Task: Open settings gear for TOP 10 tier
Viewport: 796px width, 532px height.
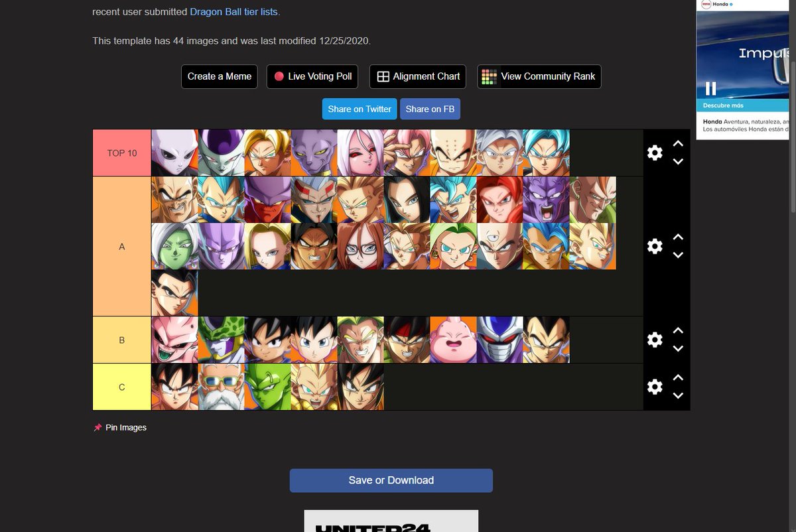Action: (655, 153)
